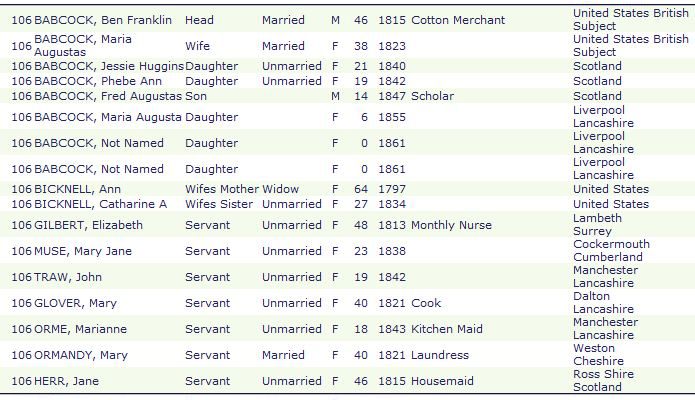Screen dimensions: 695x400
Task: Click the Cotton Merchant occupation cell
Action: 458,20
